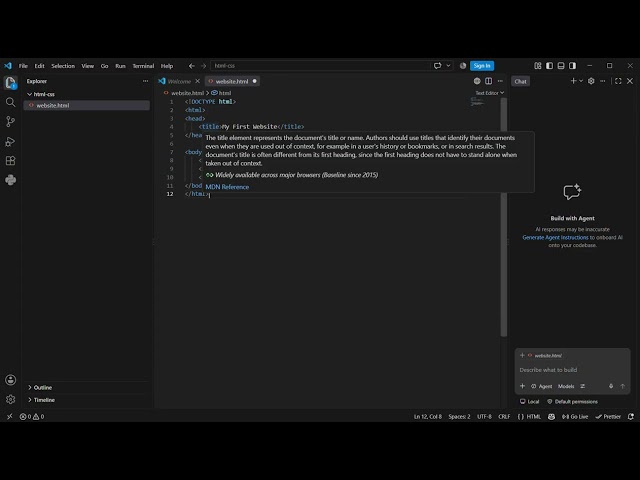Click Generate Agent Instructions link
The height and width of the screenshot is (480, 640).
click(555, 237)
